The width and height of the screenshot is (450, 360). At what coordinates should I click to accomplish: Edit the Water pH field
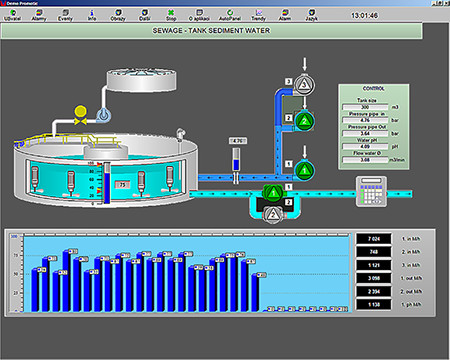coord(365,146)
